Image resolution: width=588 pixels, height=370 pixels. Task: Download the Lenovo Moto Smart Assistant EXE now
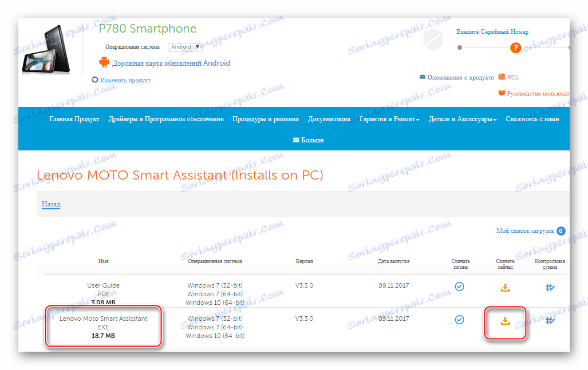505,321
